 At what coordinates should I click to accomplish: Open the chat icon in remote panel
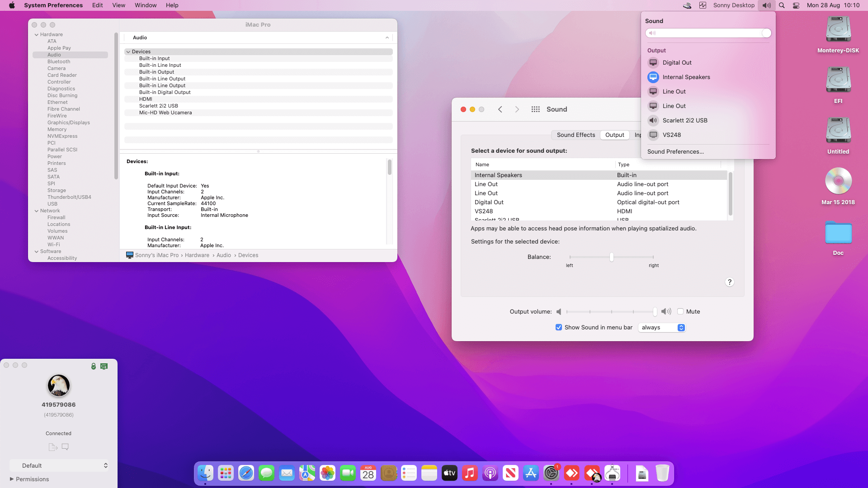65,447
